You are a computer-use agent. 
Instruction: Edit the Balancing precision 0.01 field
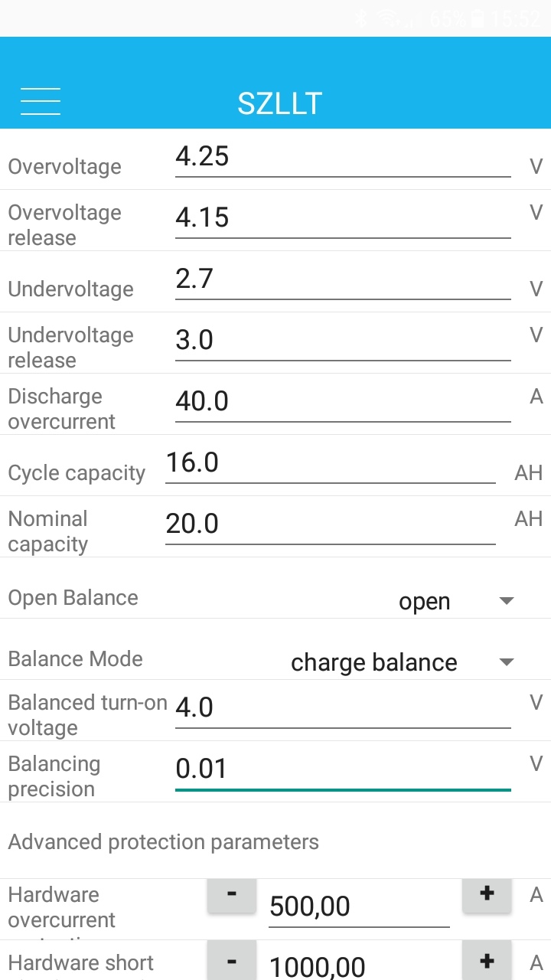pos(342,769)
